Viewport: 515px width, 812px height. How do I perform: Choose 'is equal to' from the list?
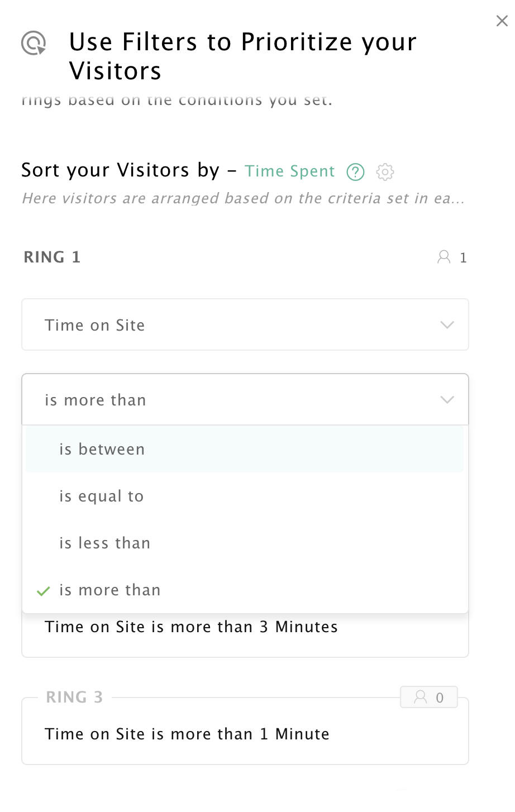(245, 496)
